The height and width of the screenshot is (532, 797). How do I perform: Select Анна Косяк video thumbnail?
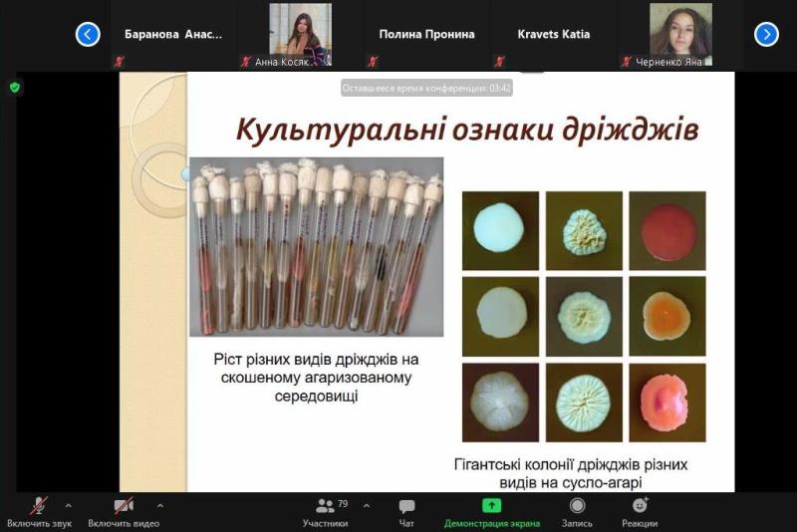point(301,35)
